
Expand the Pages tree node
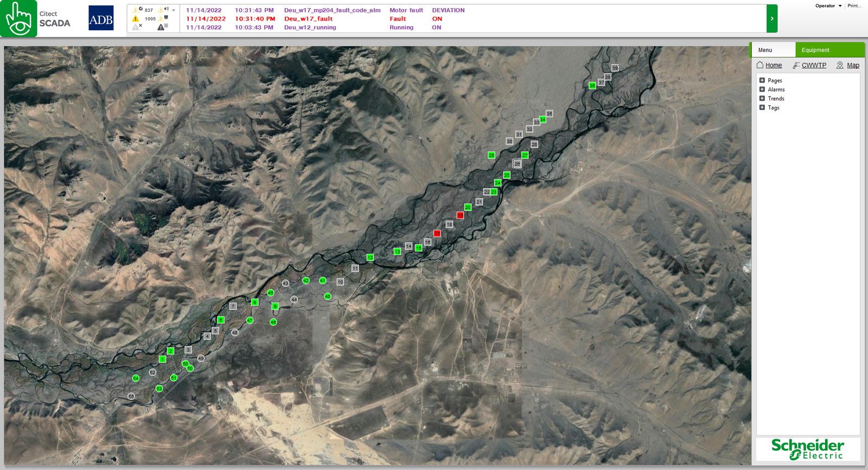pyautogui.click(x=762, y=80)
